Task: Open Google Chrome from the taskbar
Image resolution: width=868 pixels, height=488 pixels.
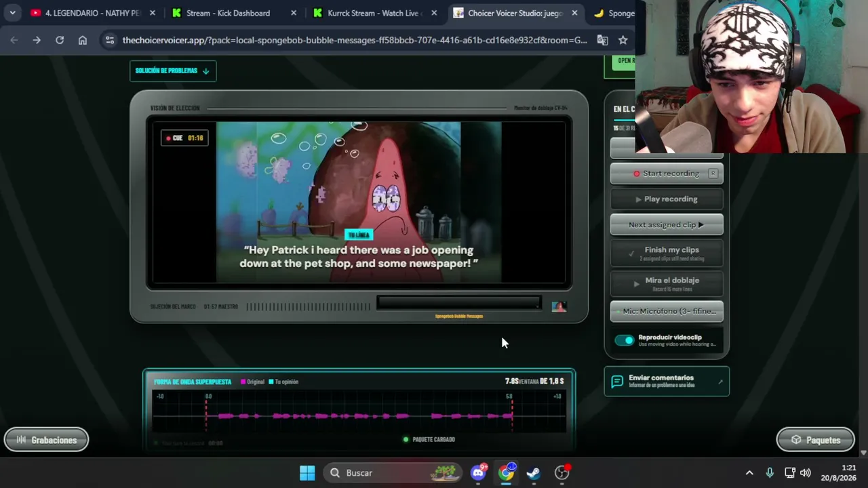Action: click(507, 472)
